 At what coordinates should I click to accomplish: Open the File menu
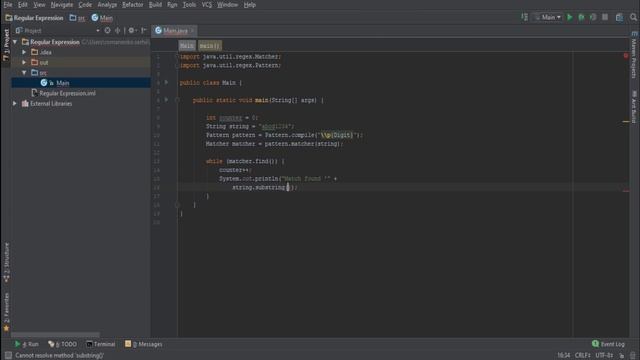pos(8,5)
